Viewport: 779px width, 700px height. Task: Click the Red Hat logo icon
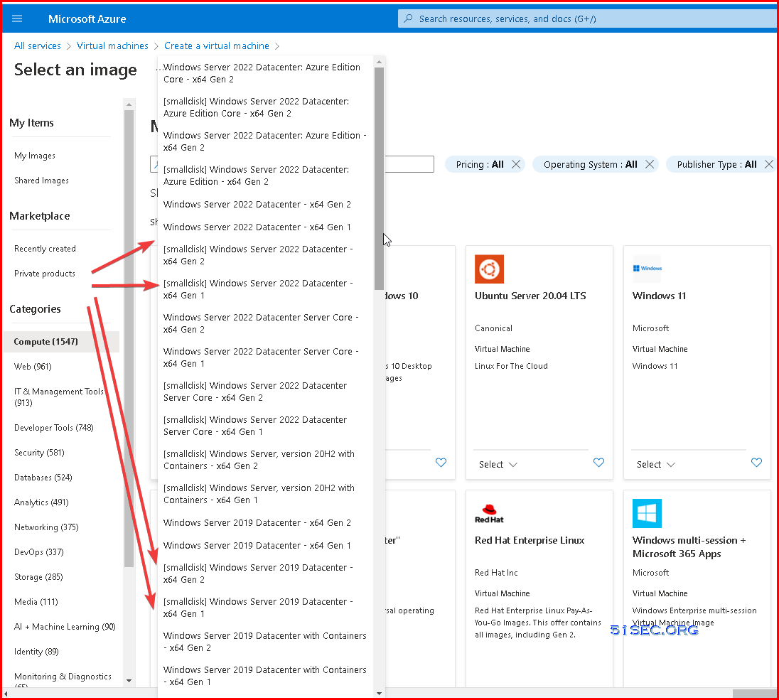(x=489, y=514)
